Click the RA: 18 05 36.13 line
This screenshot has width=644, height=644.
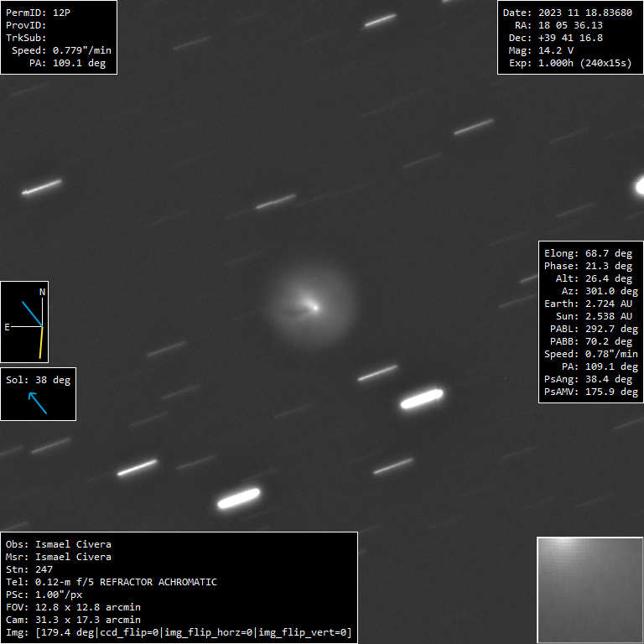tap(559, 25)
